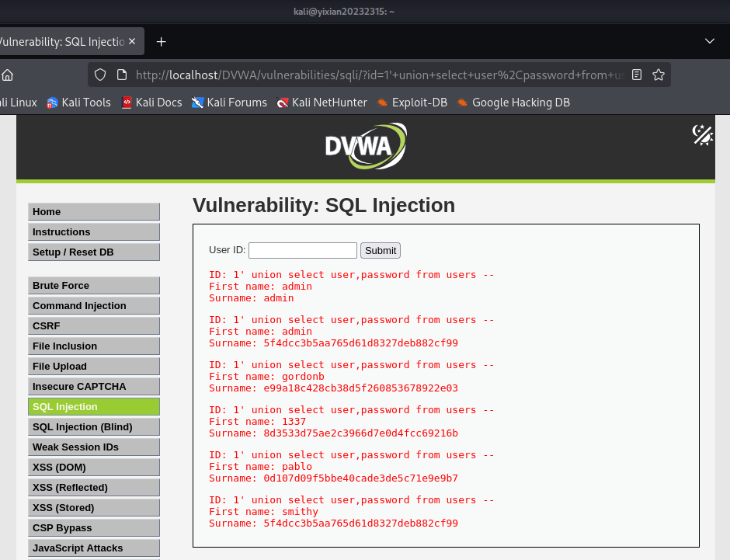Image resolution: width=730 pixels, height=560 pixels.
Task: Open the Kali Forums bookmark
Action: [x=230, y=103]
